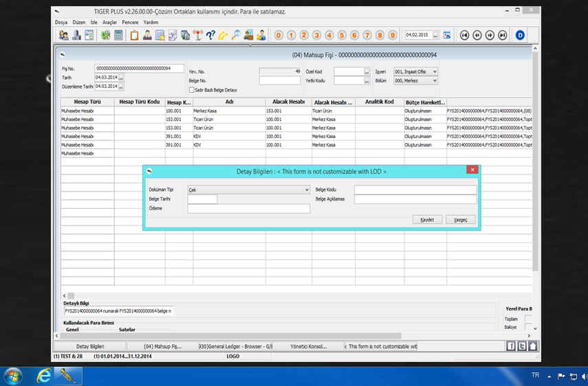Open the İzle menu
Screen dimensions: 588x386
[x=94, y=23]
